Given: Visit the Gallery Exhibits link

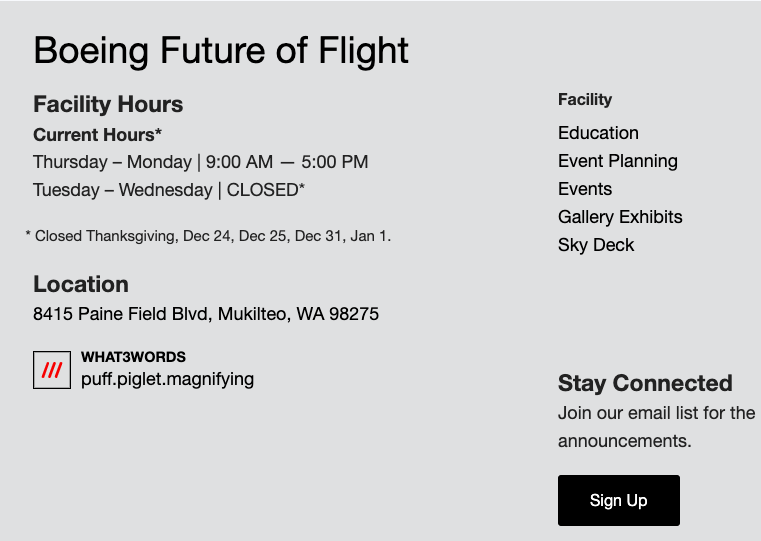Looking at the screenshot, I should coord(620,217).
